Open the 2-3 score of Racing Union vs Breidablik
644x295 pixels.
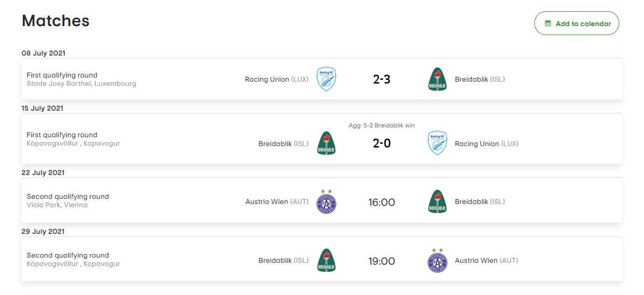point(381,79)
